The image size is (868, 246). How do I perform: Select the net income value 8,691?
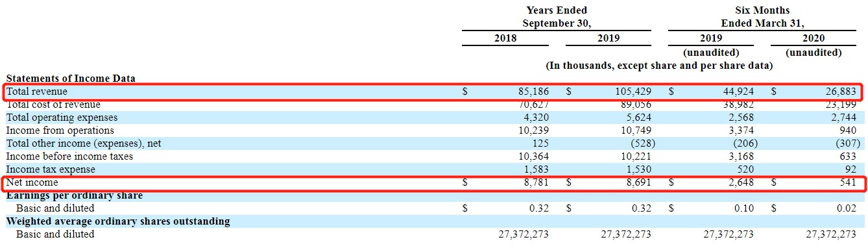pos(638,182)
